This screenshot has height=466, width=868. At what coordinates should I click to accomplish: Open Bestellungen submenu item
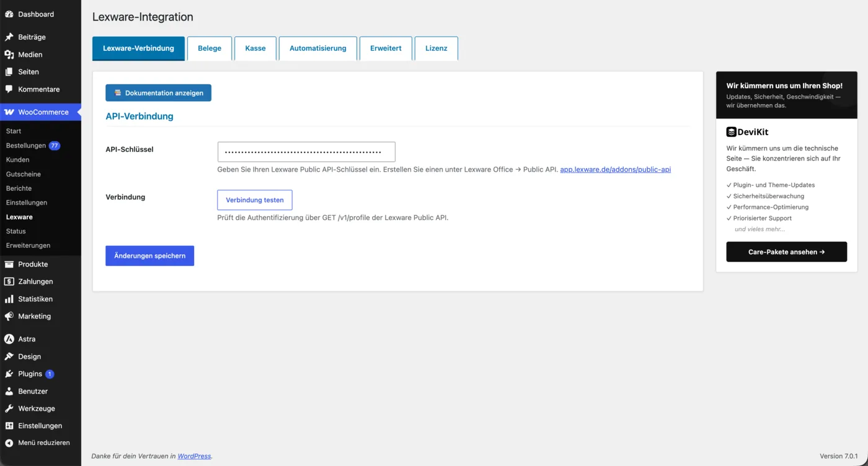[26, 146]
